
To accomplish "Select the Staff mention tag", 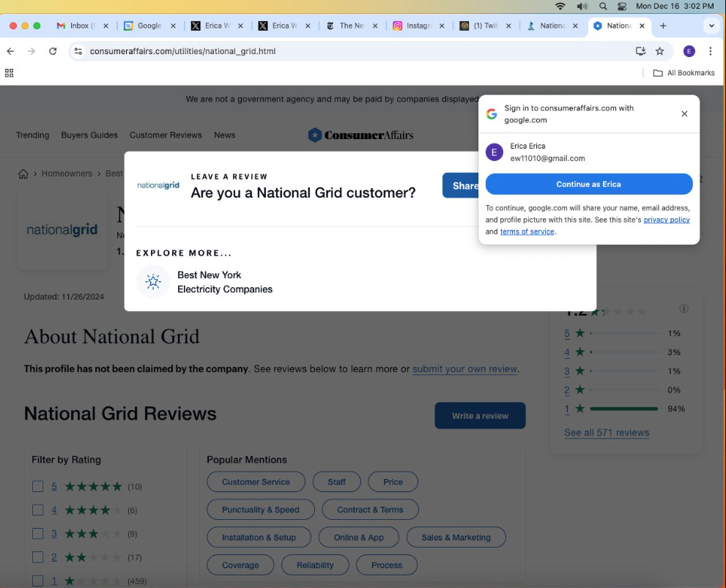I will [336, 482].
